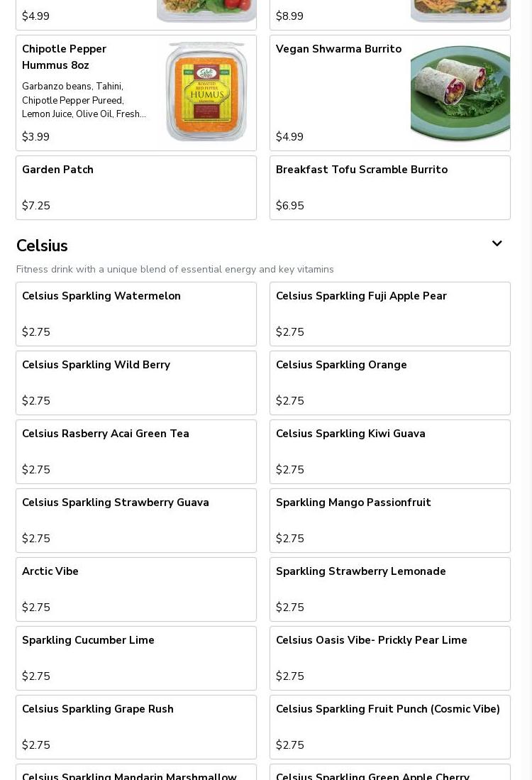The height and width of the screenshot is (780, 532).
Task: Select the Arctic Vibe drink
Action: coord(135,589)
